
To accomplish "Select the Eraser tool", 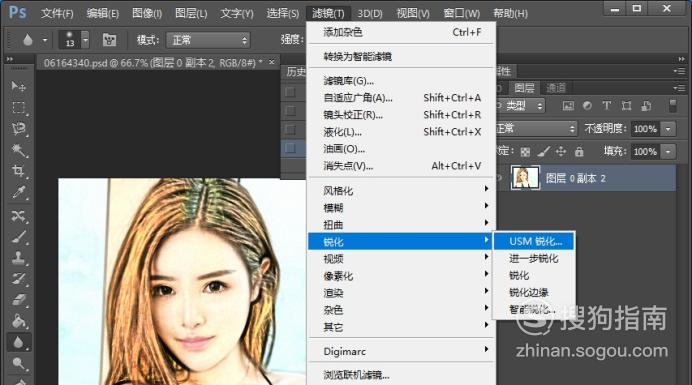I will click(18, 300).
